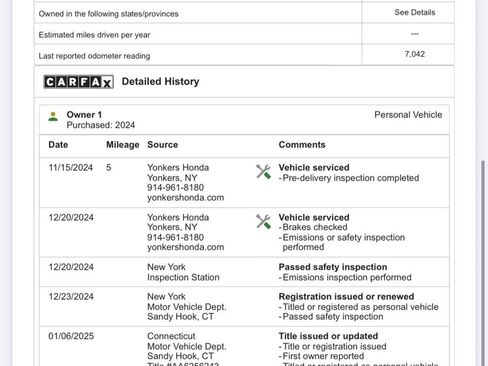Click Last reported odometer reading label
Image resolution: width=488 pixels, height=366 pixels.
[x=94, y=56]
